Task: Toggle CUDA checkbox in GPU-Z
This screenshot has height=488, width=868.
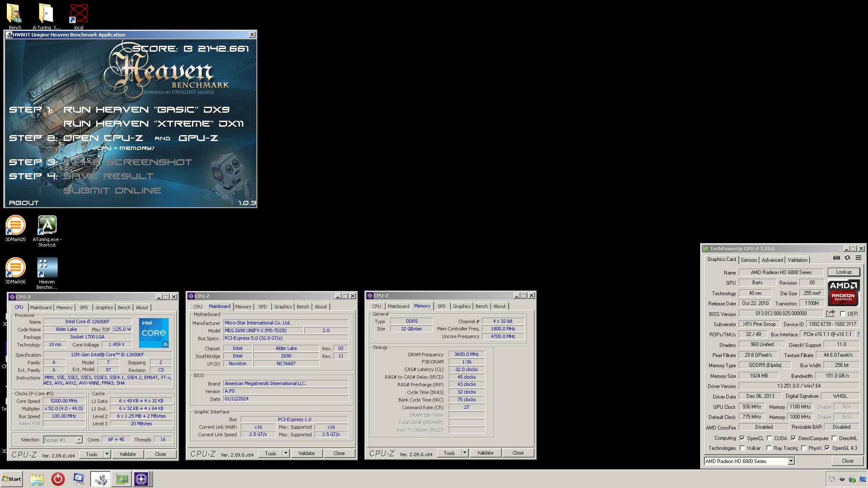Action: click(769, 438)
